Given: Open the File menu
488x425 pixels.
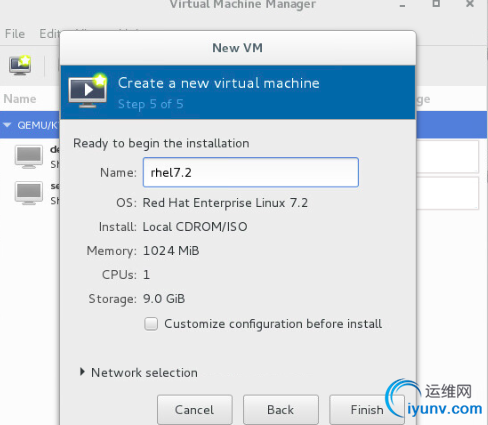Looking at the screenshot, I should (x=15, y=34).
